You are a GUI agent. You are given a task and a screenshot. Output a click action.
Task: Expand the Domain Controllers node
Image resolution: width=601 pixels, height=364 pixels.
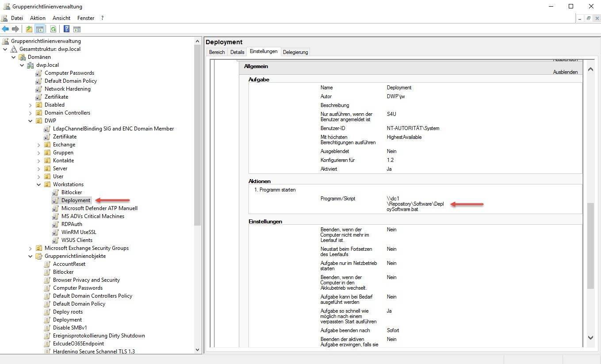point(31,113)
